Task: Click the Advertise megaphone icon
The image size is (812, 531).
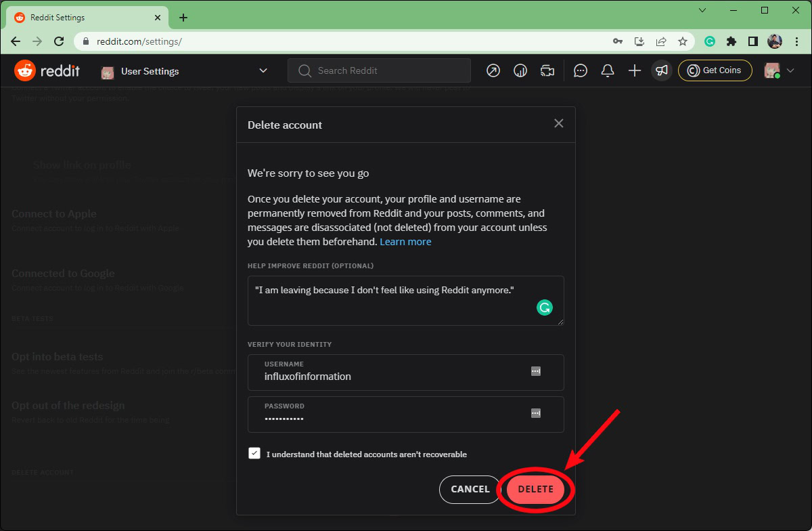Action: (x=661, y=70)
